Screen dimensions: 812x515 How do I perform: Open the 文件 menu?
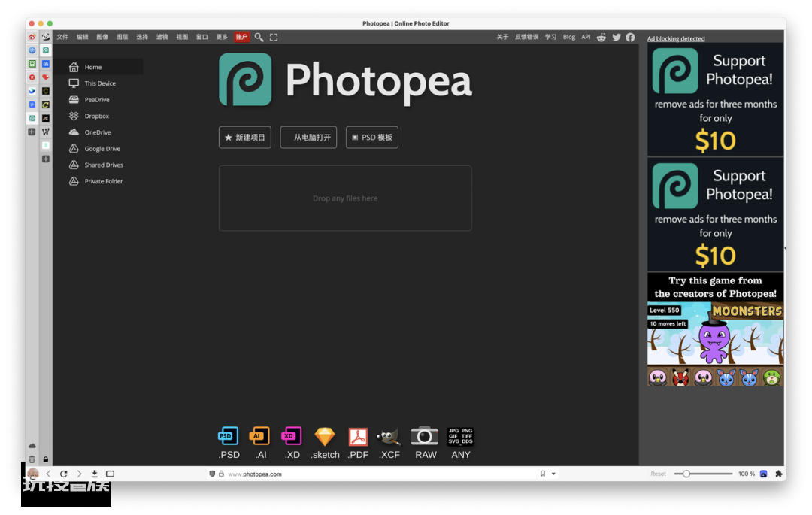62,38
